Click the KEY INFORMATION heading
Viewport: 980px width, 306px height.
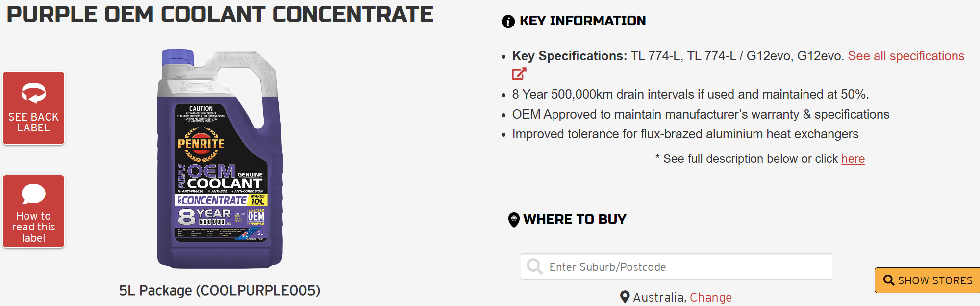pyautogui.click(x=582, y=21)
